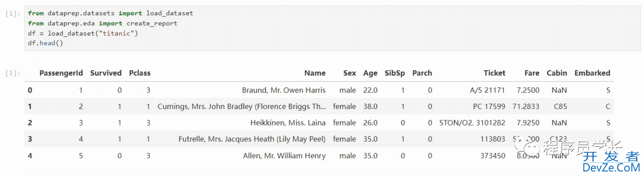
Task: Click the Pclass column header
Action: click(x=140, y=73)
